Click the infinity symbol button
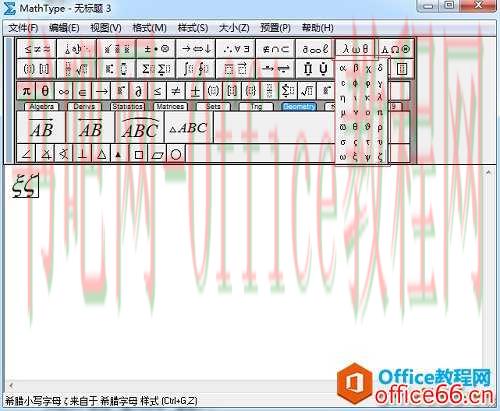This screenshot has height=411, width=500. pyautogui.click(x=64, y=91)
